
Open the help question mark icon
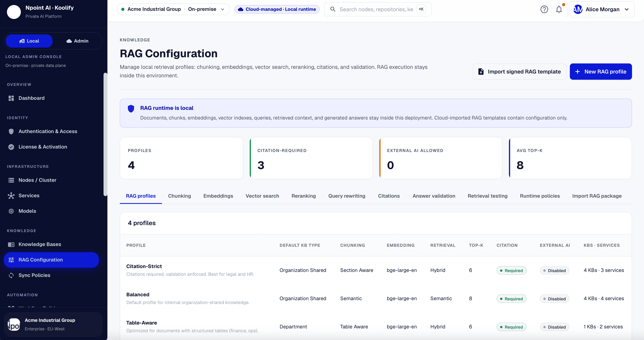(x=544, y=9)
